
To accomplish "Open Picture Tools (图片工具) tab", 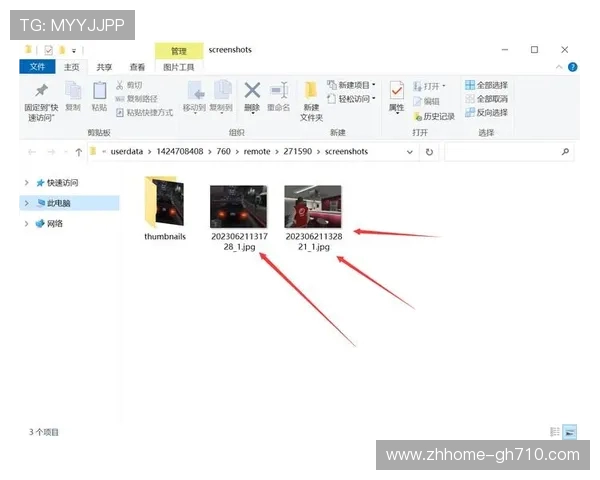I will 179,67.
